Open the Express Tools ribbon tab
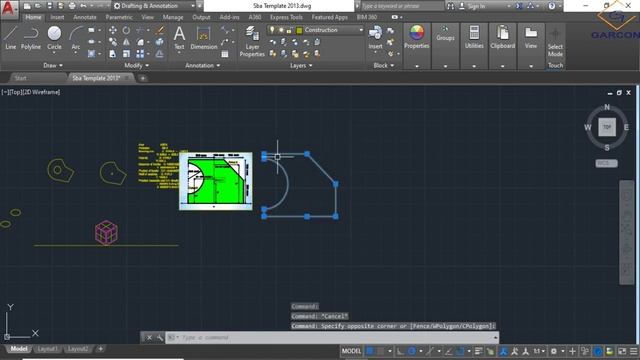Image resolution: width=640 pixels, height=360 pixels. pos(286,17)
